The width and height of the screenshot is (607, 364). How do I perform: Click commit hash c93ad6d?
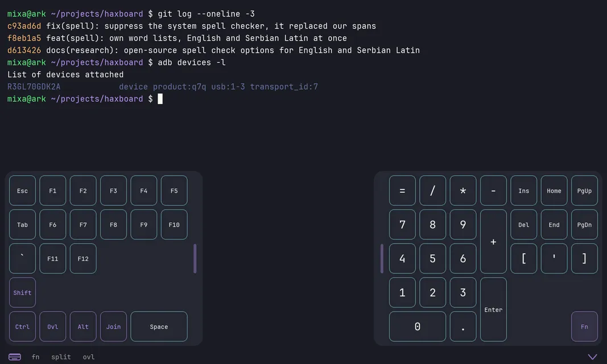click(24, 26)
